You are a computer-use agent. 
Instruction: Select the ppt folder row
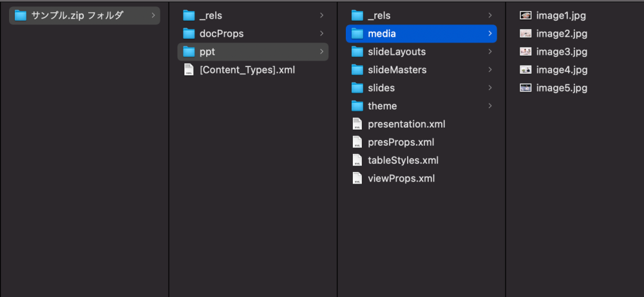click(252, 52)
